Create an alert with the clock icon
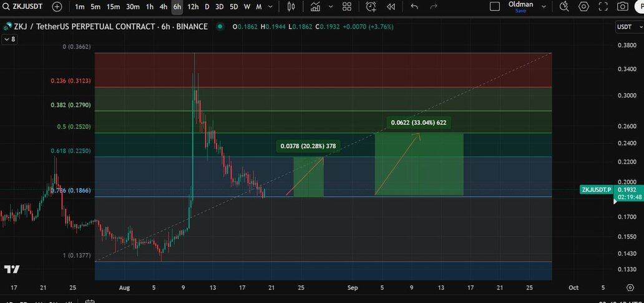Screen dimensions: 644x303 pos(371,7)
